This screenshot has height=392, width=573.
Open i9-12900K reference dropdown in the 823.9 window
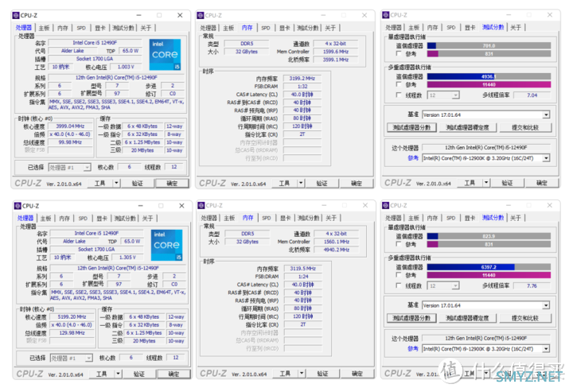click(486, 349)
